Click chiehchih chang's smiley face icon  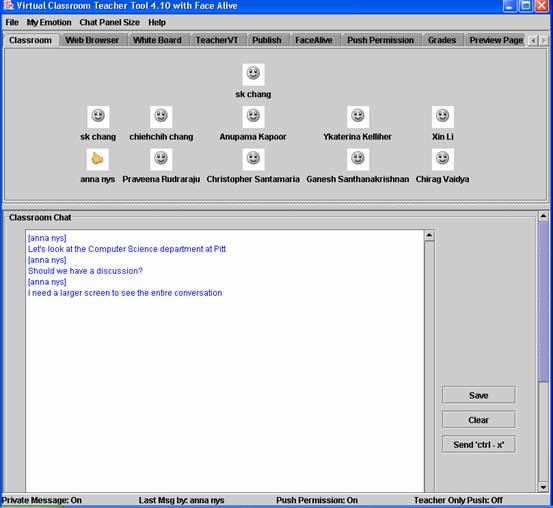click(x=161, y=117)
